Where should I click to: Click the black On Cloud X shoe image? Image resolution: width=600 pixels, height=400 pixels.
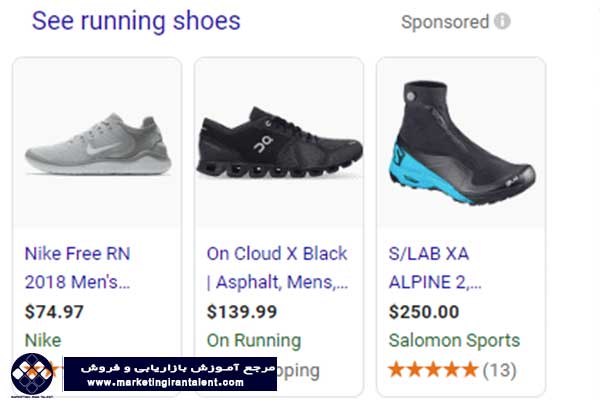(x=279, y=144)
